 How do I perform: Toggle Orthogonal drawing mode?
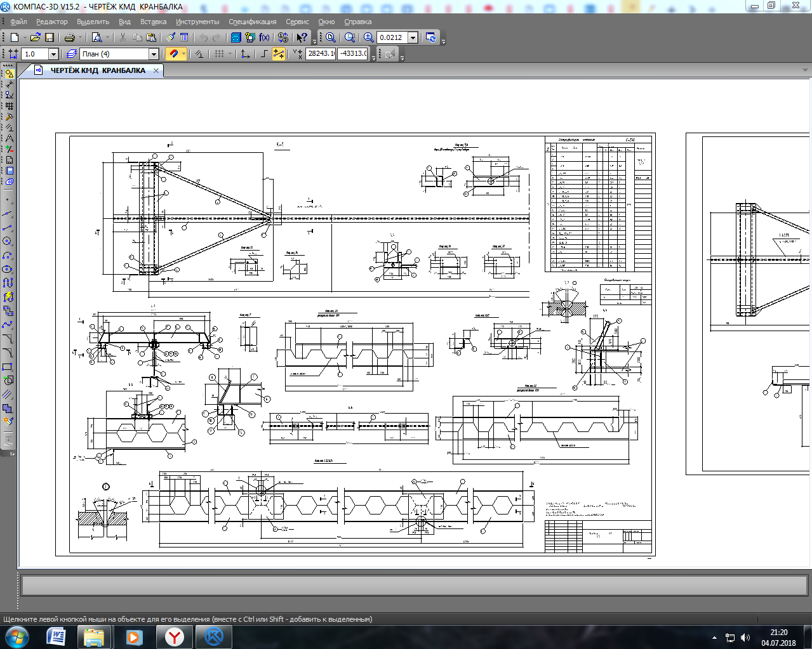pyautogui.click(x=264, y=54)
